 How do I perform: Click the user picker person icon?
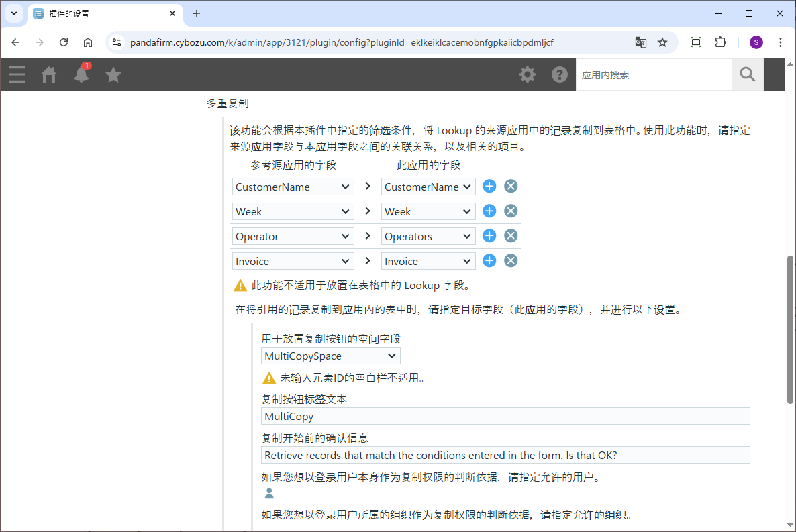click(269, 494)
